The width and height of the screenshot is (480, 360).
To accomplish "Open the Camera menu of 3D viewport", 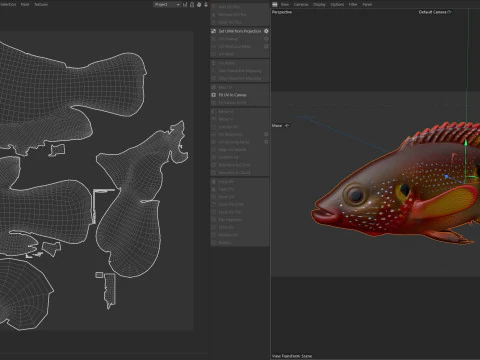I will 301,4.
